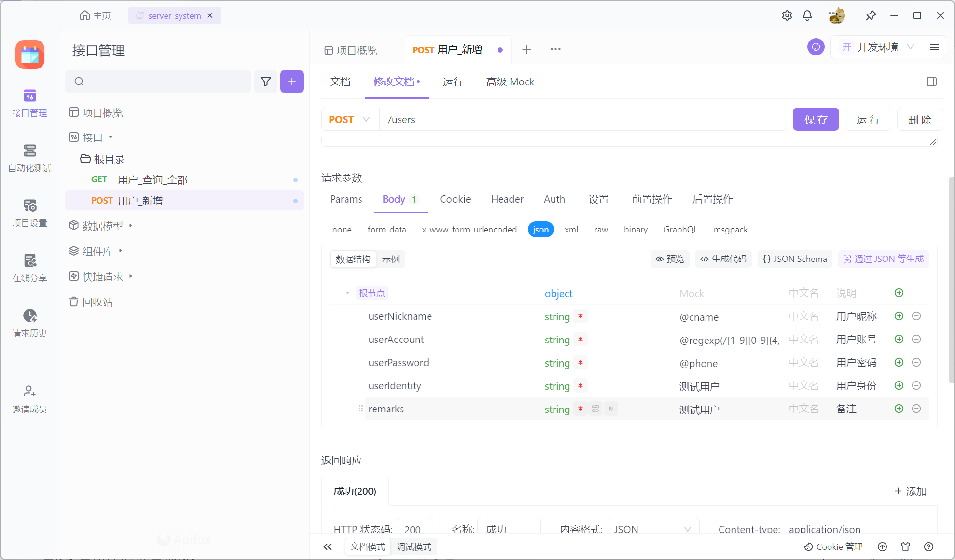Open the 接口管理 sidebar section

click(29, 103)
